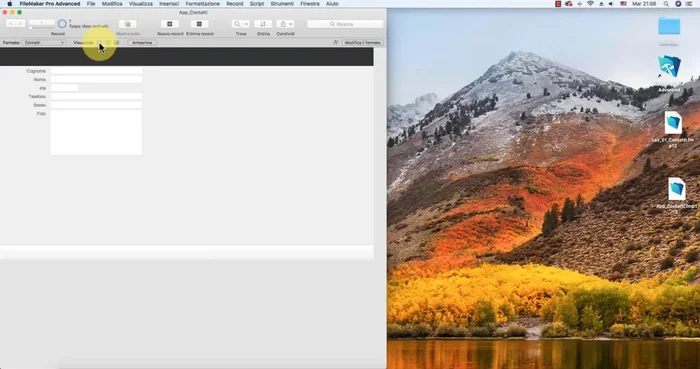Expand the Trova dropdown arrow

[x=246, y=24]
